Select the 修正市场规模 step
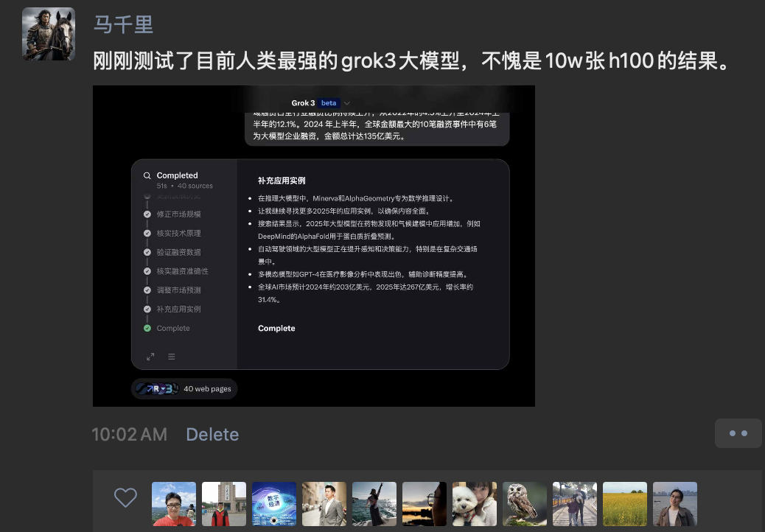The image size is (765, 532). pos(178,214)
